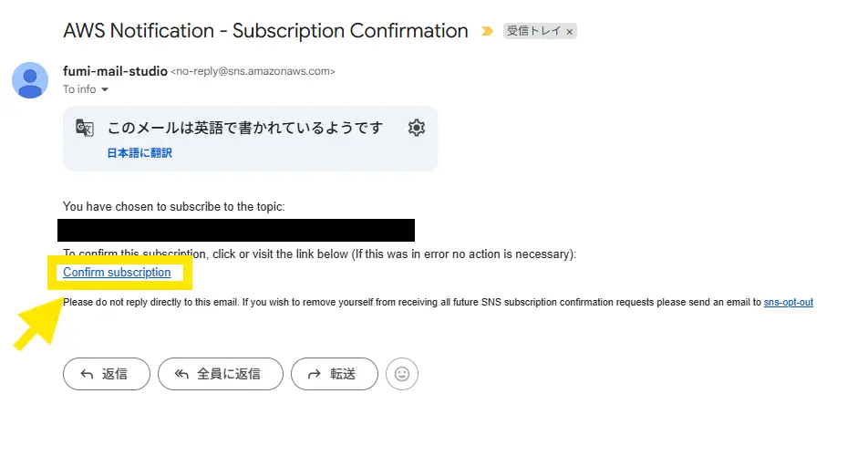
Task: Open the sns-opt-out link
Action: pos(788,302)
